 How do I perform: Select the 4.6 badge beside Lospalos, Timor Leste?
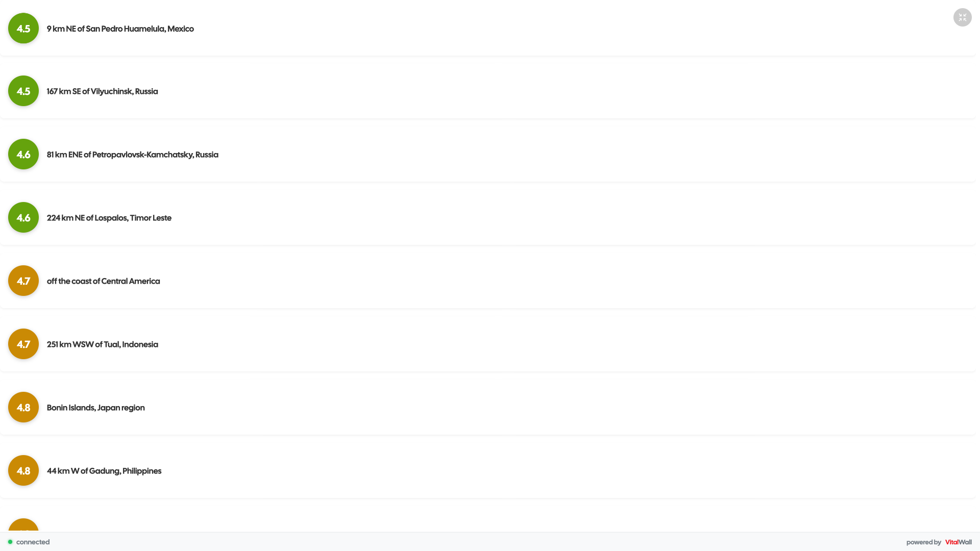[23, 218]
